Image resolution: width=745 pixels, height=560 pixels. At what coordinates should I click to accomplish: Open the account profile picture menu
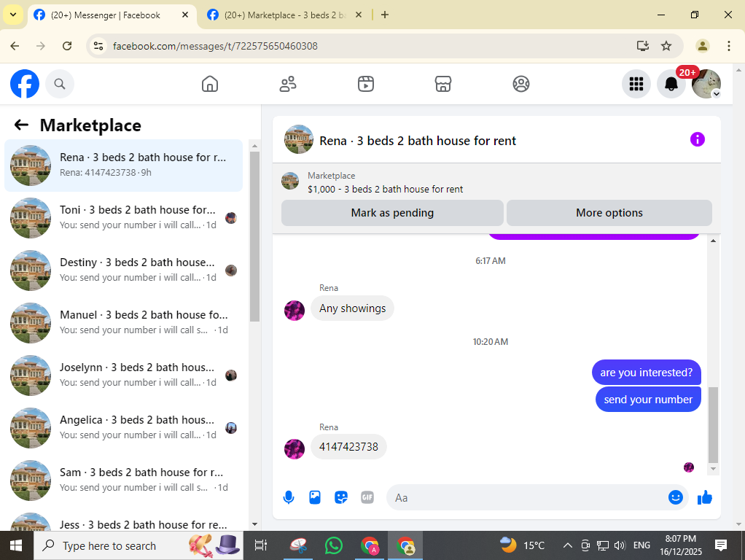pos(706,84)
